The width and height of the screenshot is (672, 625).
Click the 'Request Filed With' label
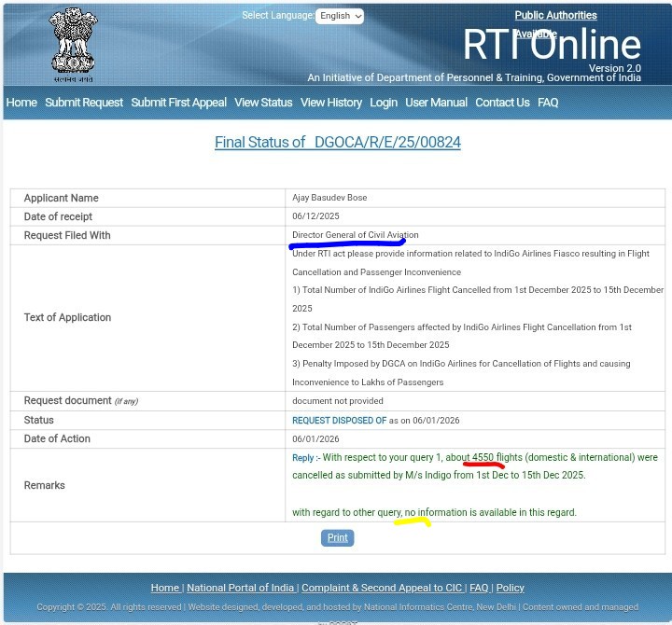[67, 235]
